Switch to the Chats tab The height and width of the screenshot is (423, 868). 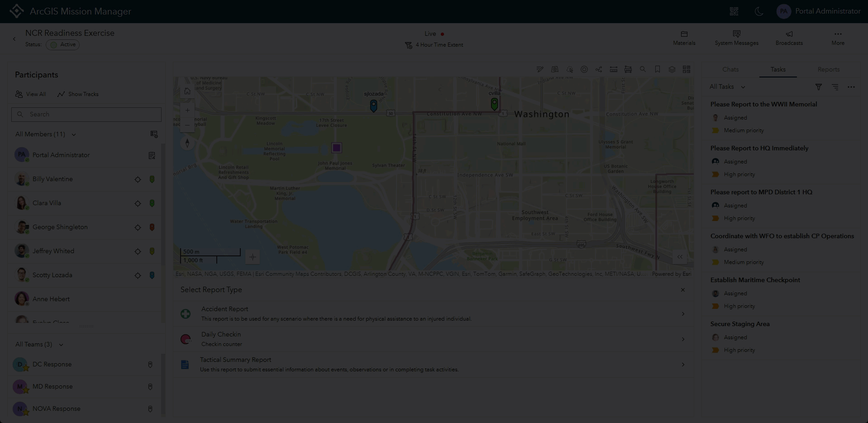pyautogui.click(x=730, y=69)
